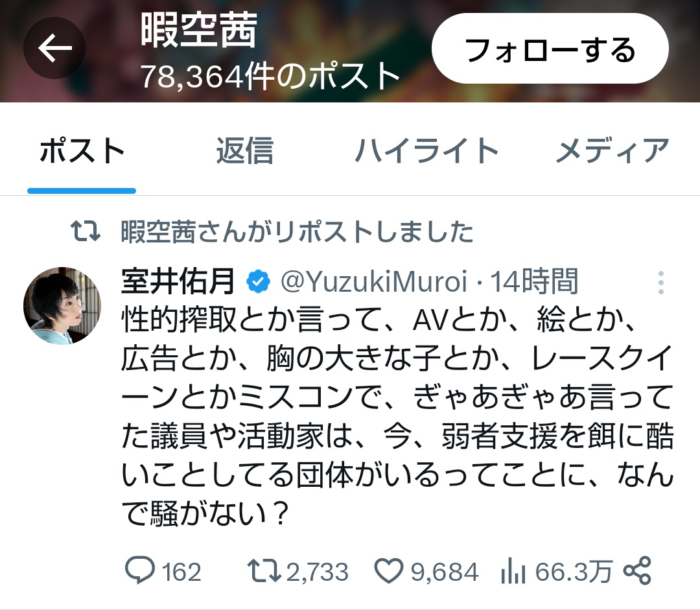The width and height of the screenshot is (700, 610).
Task: Open the 暇空茜さんがリポストしました label
Action: (297, 231)
